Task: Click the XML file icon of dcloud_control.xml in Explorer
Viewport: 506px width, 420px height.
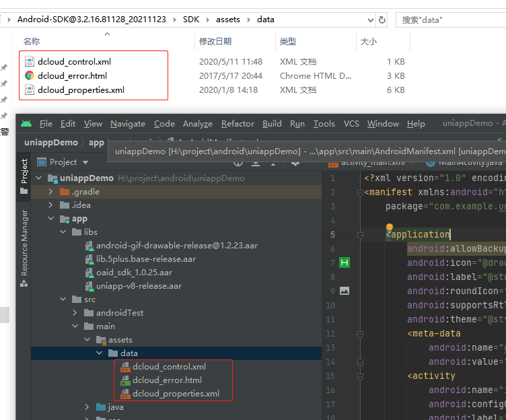Action: [x=30, y=61]
